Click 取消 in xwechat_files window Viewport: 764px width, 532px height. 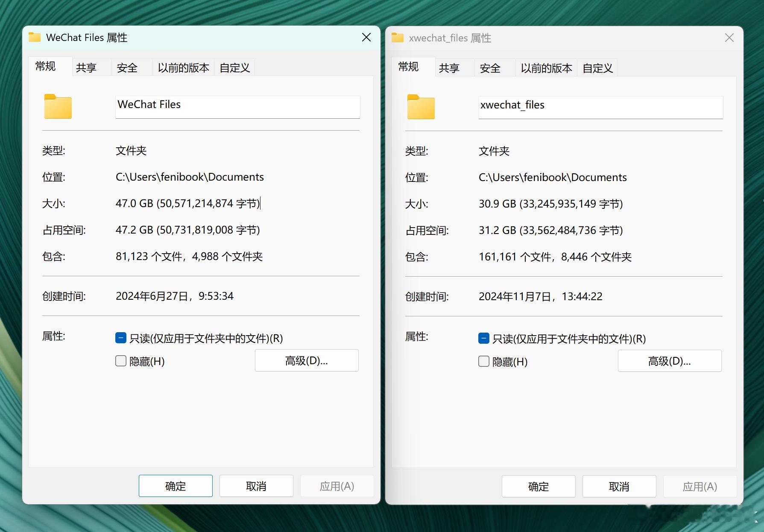pyautogui.click(x=619, y=486)
